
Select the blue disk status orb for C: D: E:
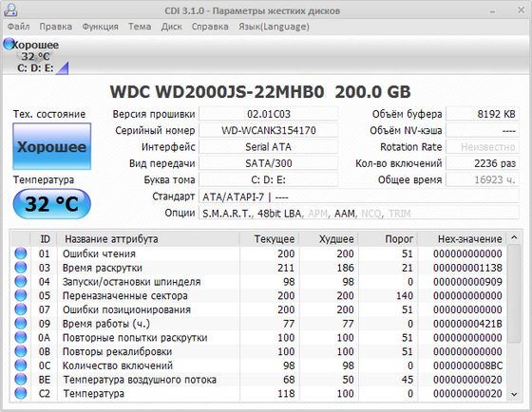pyautogui.click(x=9, y=44)
